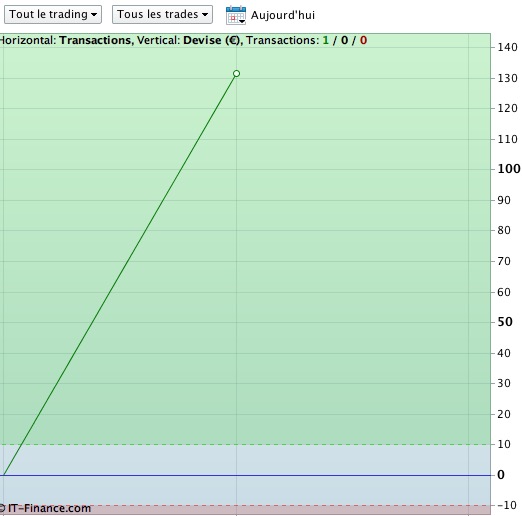Click the 80 axis label
Image resolution: width=522 pixels, height=516 pixels.
[504, 230]
